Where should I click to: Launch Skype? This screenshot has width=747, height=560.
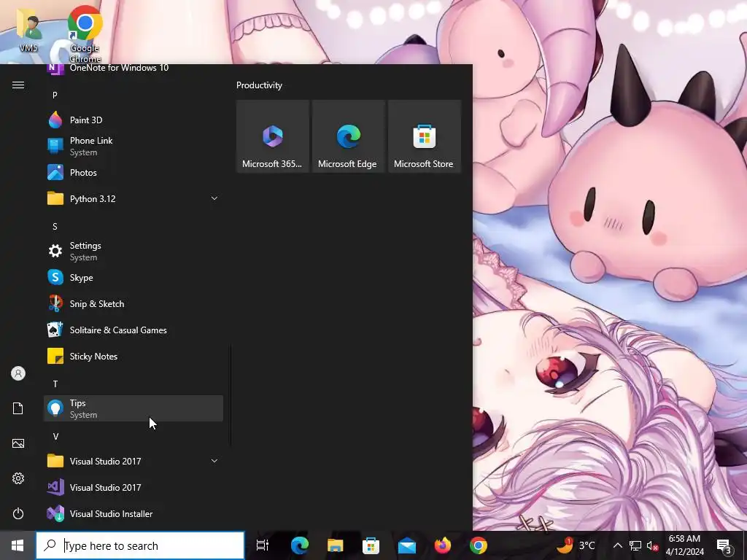point(133,277)
